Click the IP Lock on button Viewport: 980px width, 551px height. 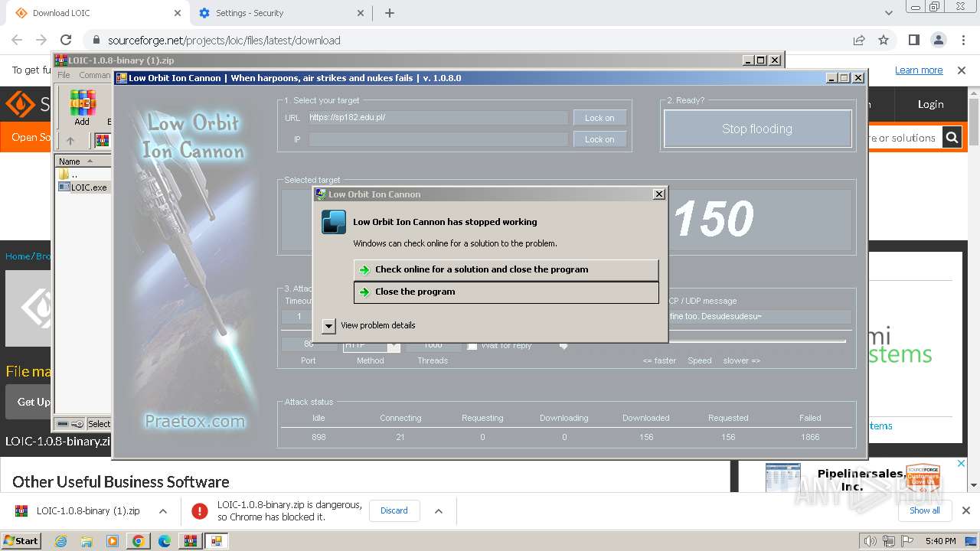(x=599, y=139)
